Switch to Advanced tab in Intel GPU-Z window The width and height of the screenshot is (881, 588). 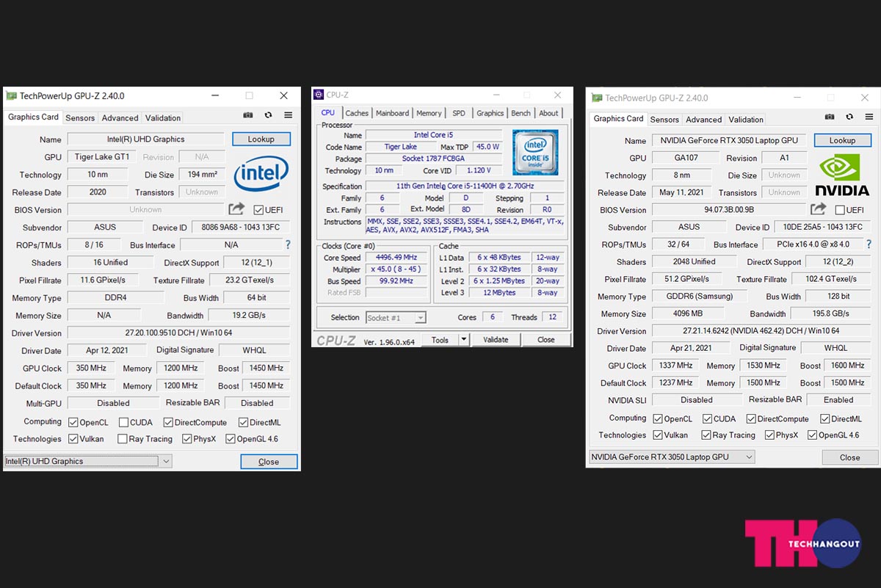[x=120, y=117]
